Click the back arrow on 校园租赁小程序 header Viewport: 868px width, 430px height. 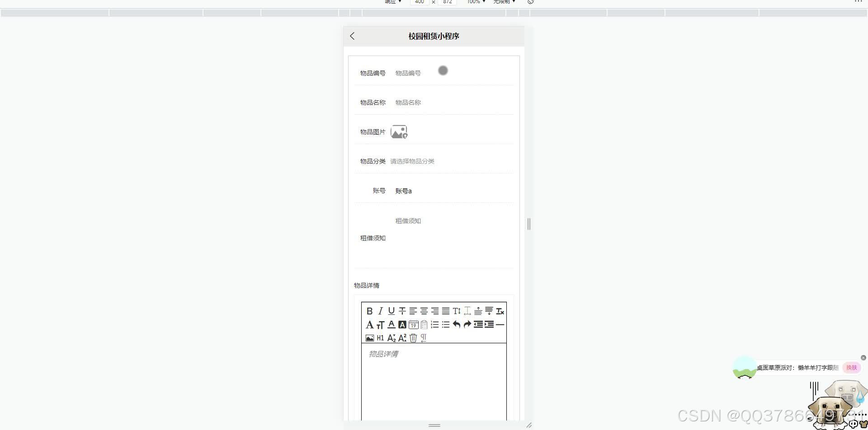[352, 36]
